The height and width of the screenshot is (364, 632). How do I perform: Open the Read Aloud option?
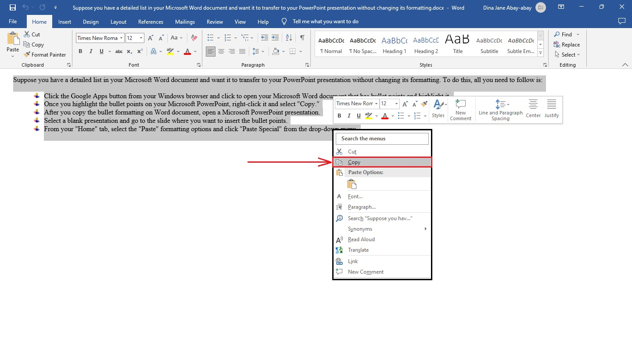click(x=361, y=239)
